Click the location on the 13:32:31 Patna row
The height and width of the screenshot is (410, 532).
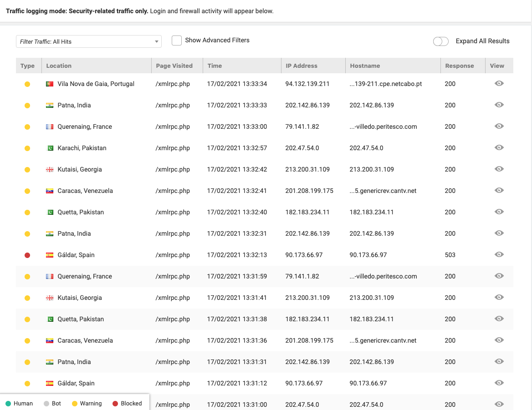coord(74,233)
